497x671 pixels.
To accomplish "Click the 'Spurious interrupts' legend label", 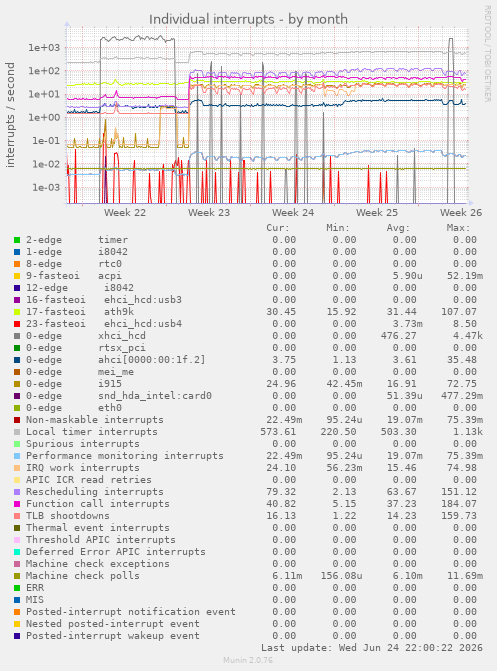I will click(x=83, y=444).
